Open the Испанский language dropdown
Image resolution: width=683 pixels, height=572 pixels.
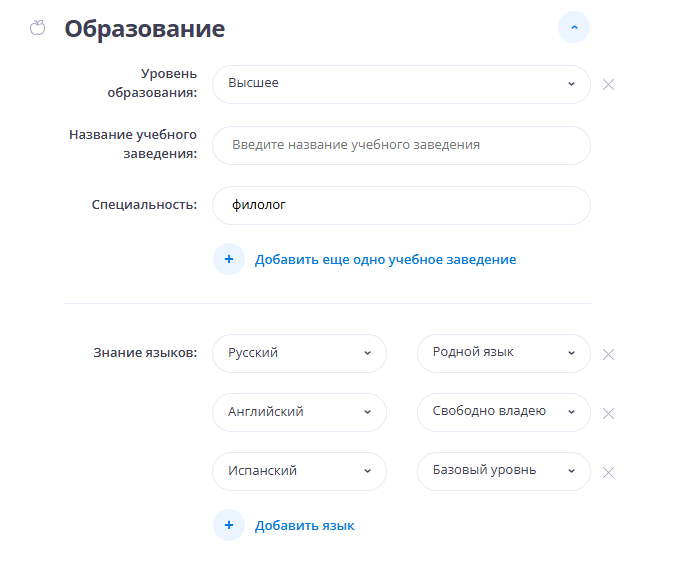pyautogui.click(x=299, y=471)
